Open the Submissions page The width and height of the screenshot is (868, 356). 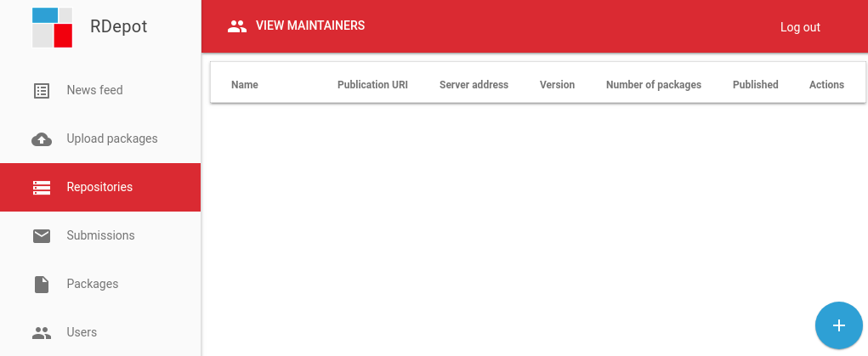pyautogui.click(x=100, y=235)
